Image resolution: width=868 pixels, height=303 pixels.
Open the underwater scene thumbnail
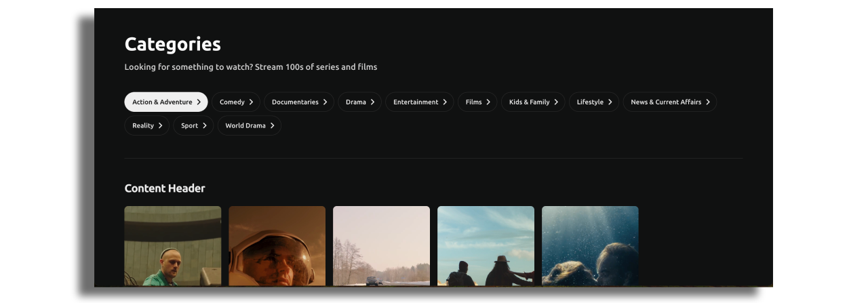[x=590, y=246]
